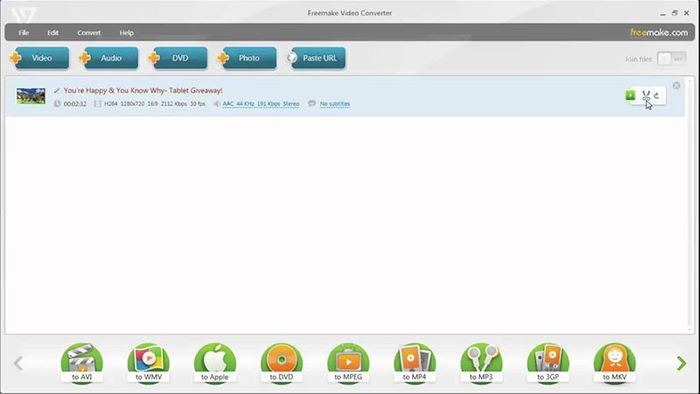Visit the freemake.com link
This screenshot has width=700, height=394.
pyautogui.click(x=659, y=33)
